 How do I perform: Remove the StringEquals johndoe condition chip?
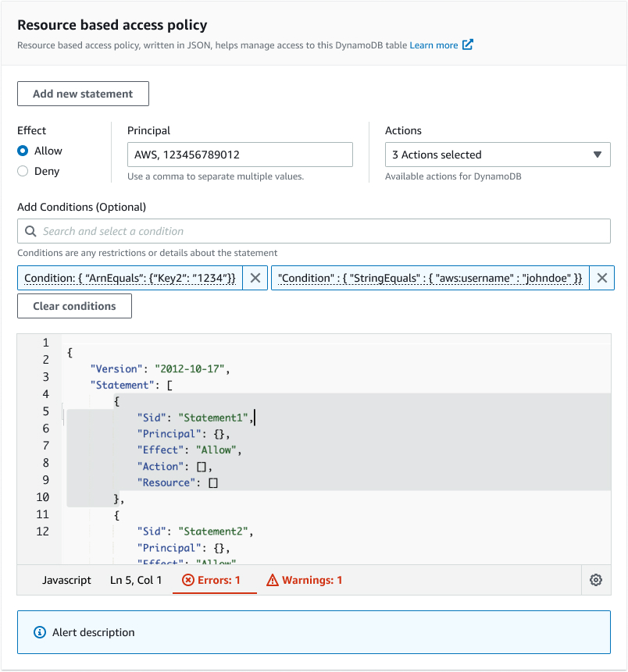click(602, 277)
